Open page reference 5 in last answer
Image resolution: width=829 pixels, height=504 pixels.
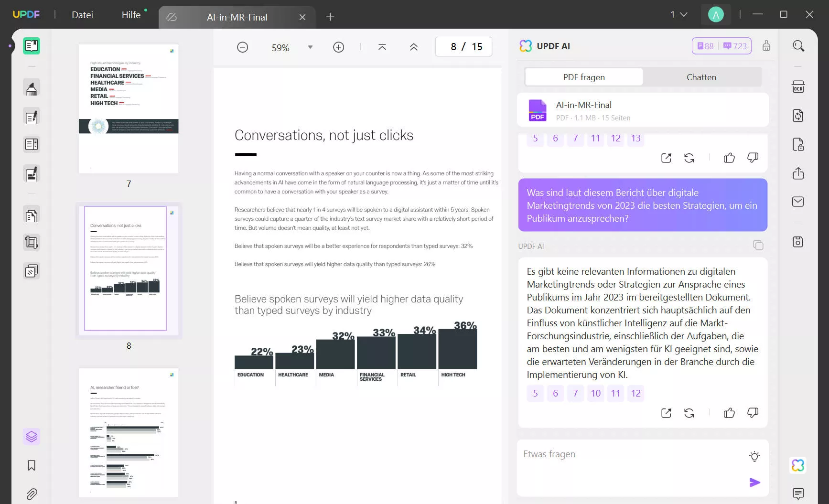535,393
